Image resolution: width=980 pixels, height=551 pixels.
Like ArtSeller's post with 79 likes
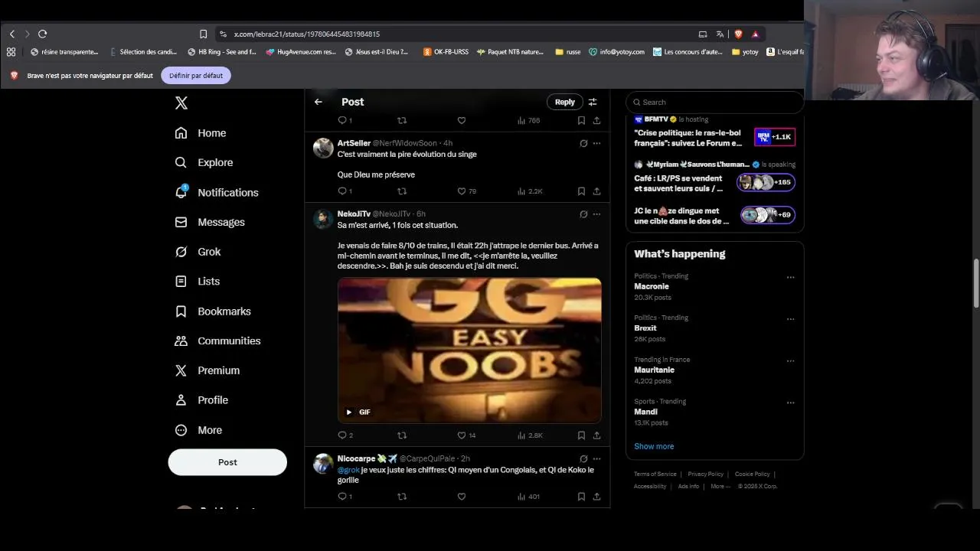tap(466, 191)
